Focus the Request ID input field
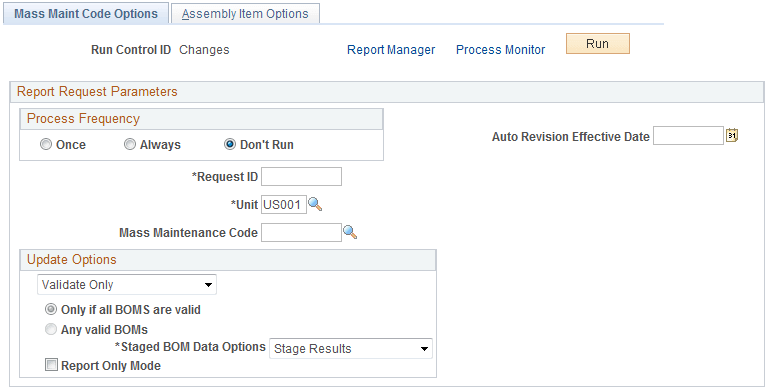 click(301, 177)
